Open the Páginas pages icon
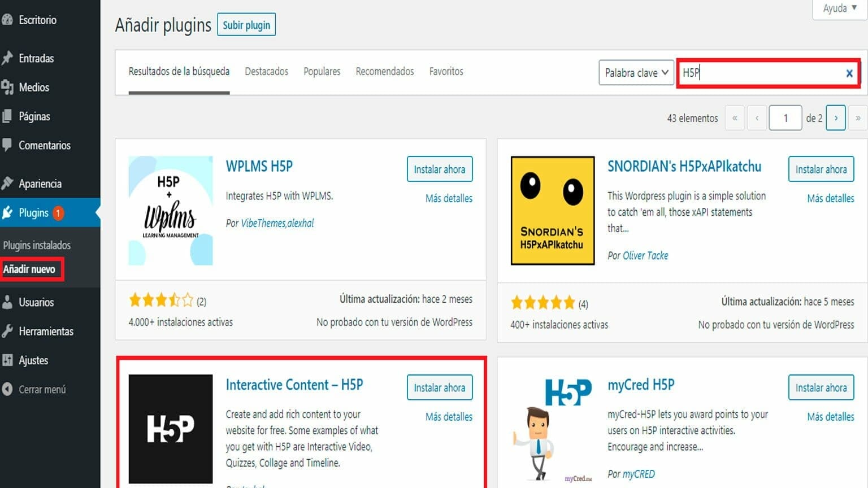The width and height of the screenshot is (868, 488). [8, 116]
